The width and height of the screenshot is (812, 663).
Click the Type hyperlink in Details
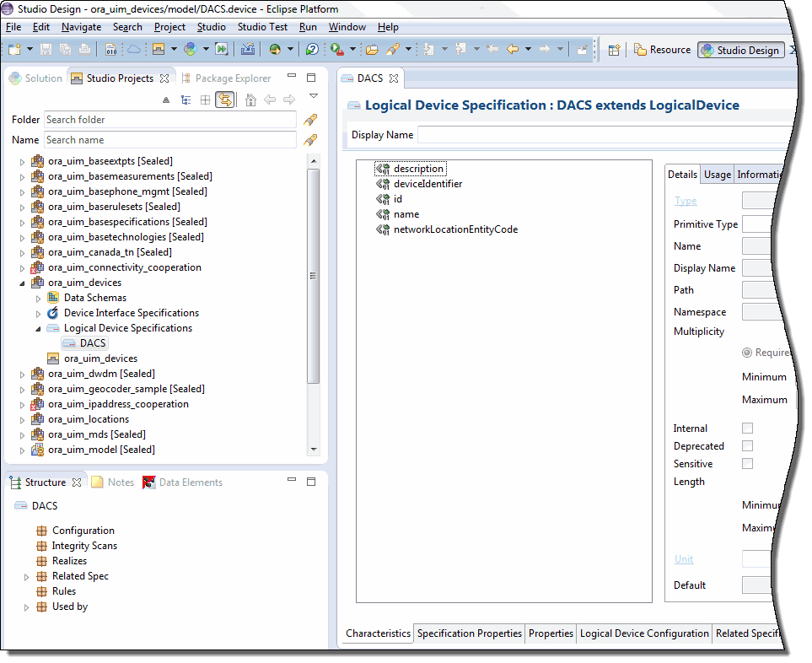686,201
